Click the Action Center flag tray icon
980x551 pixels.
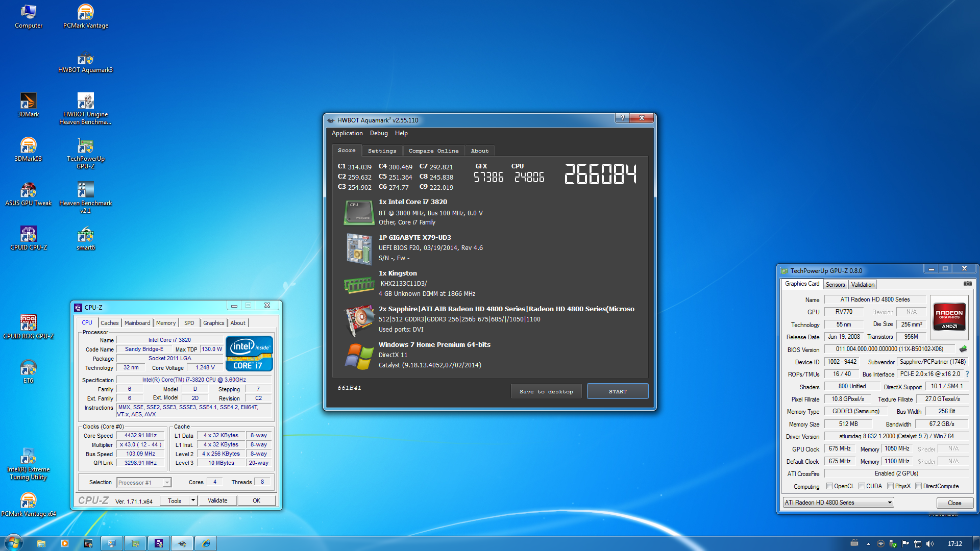(905, 544)
